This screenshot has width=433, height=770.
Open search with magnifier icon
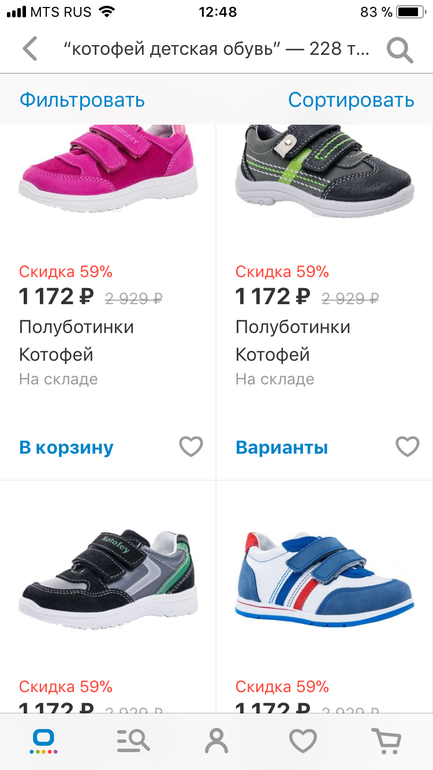click(x=400, y=50)
